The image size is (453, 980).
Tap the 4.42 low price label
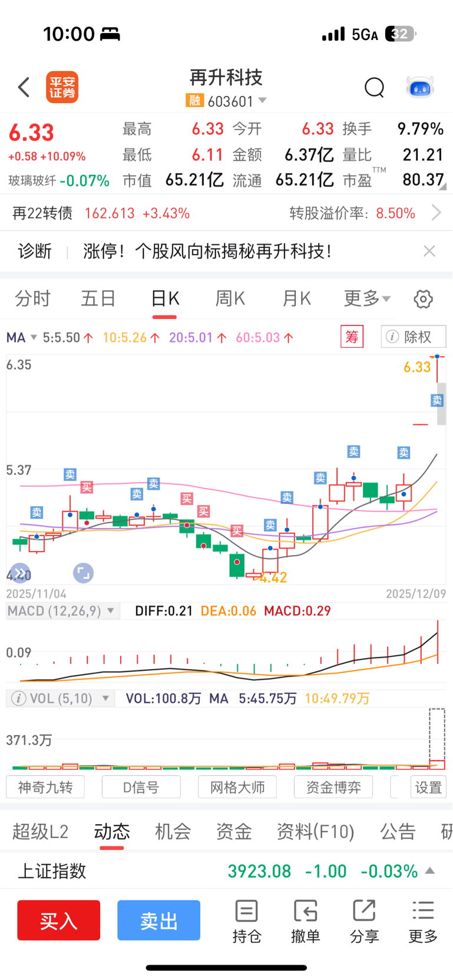273,577
